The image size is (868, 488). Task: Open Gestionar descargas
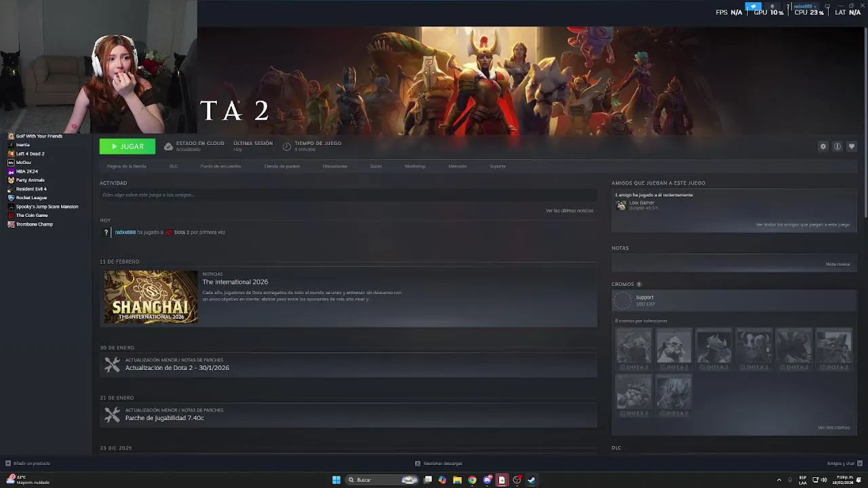(x=439, y=464)
